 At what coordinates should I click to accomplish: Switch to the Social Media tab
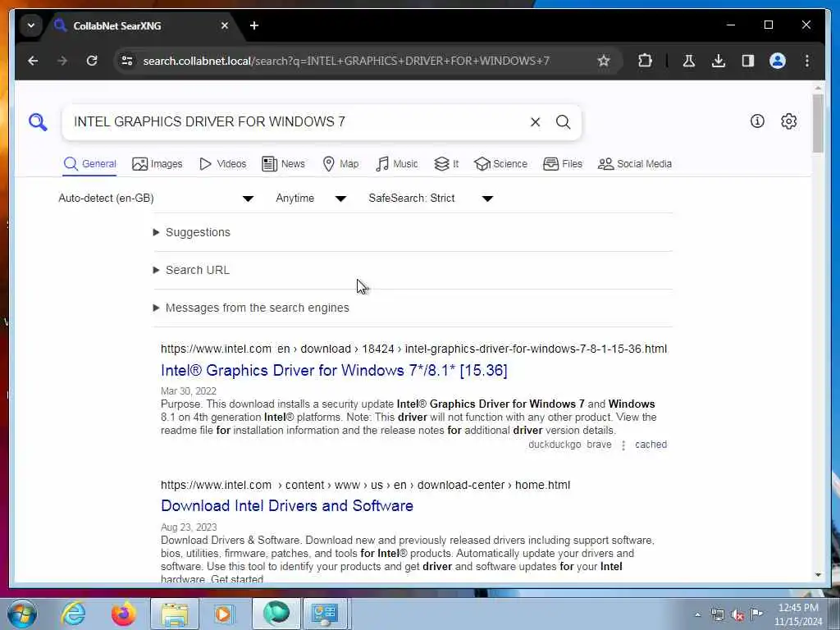click(635, 164)
